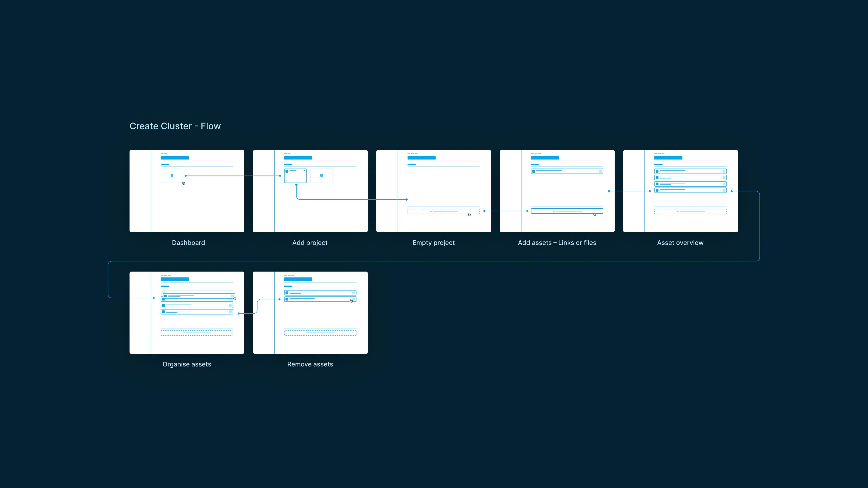Click the remove icon on second row in Remove assets
This screenshot has width=868, height=488.
(x=354, y=299)
